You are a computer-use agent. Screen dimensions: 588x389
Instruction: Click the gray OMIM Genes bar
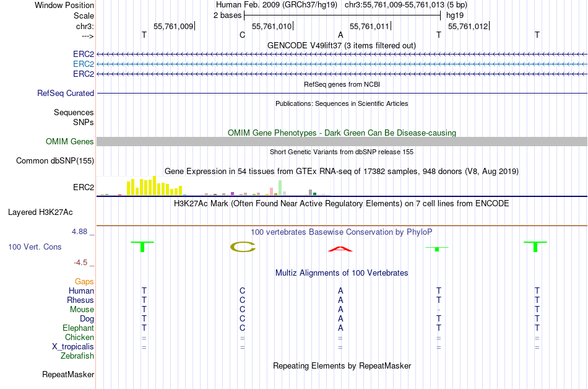point(342,141)
